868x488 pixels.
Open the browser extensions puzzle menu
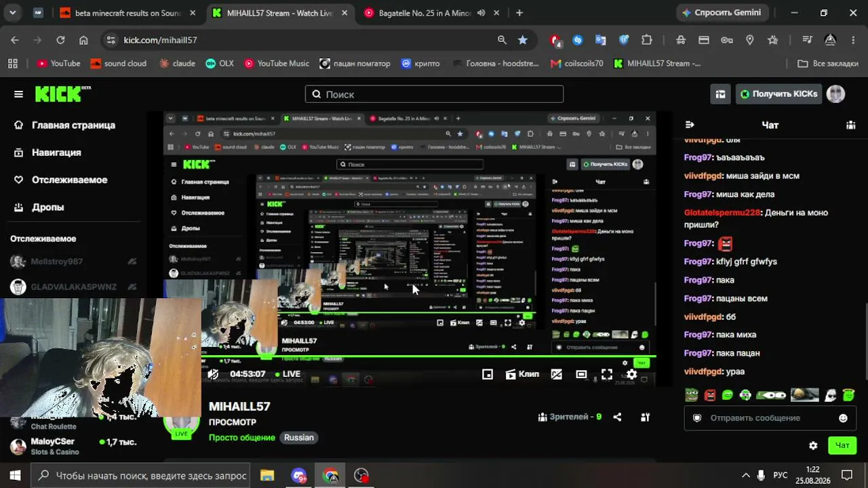[x=647, y=40]
